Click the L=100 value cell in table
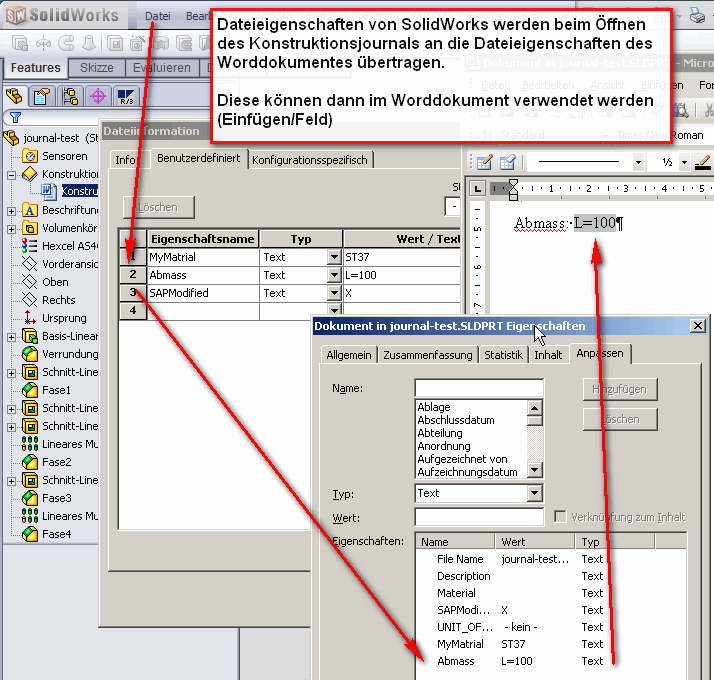Screen dimensions: 714x680 point(402,275)
